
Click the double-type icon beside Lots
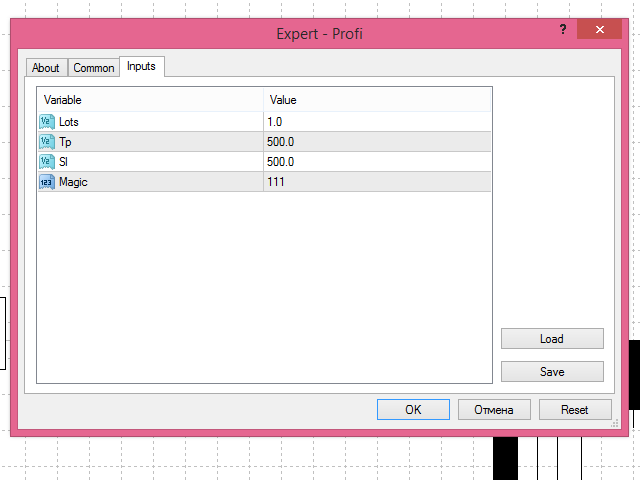pyautogui.click(x=47, y=122)
